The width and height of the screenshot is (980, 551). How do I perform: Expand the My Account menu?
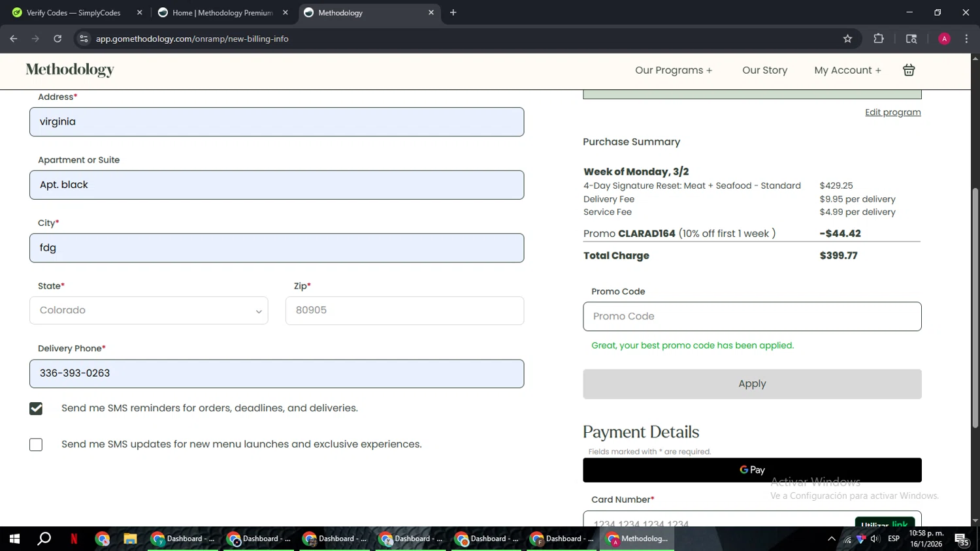(847, 70)
